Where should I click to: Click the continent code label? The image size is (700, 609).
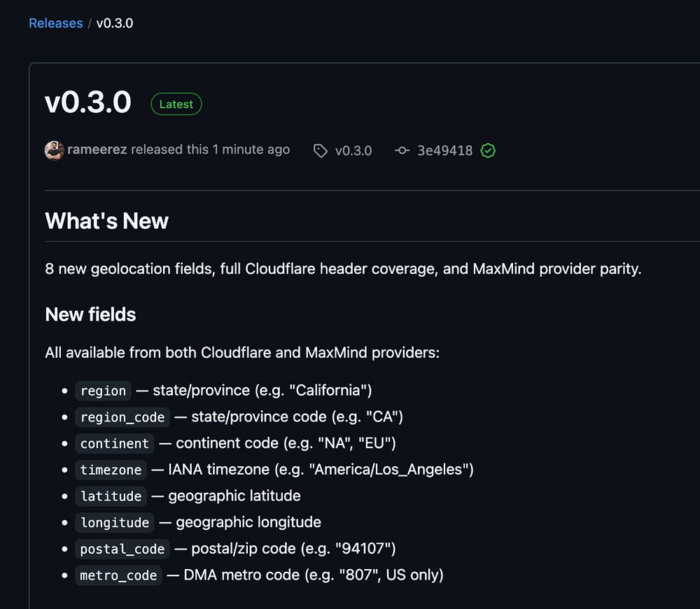115,444
